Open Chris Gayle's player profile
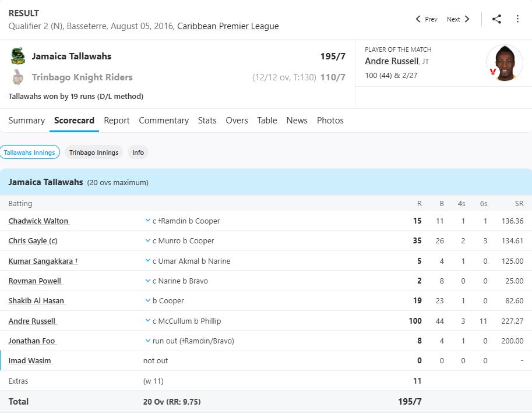 33,240
